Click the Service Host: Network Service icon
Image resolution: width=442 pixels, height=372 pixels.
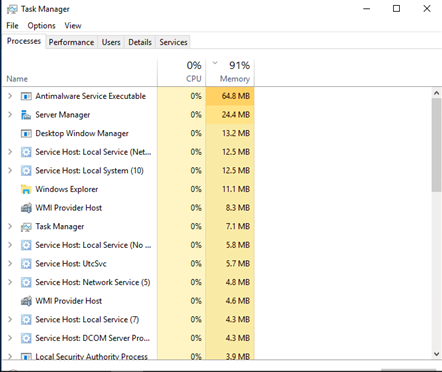26,283
